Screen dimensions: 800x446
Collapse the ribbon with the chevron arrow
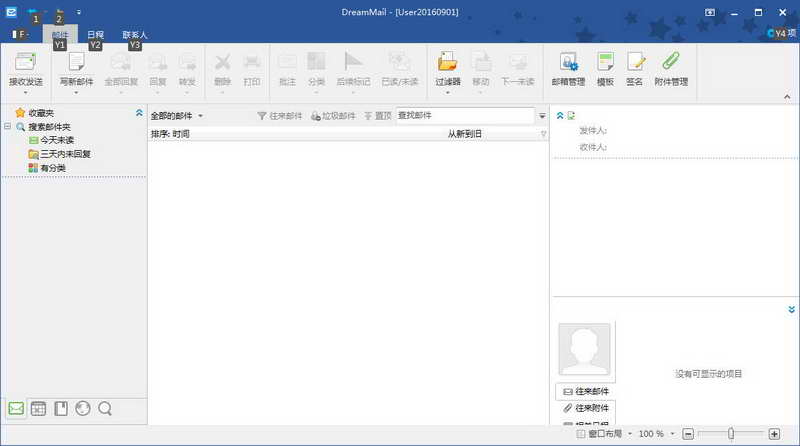[787, 96]
